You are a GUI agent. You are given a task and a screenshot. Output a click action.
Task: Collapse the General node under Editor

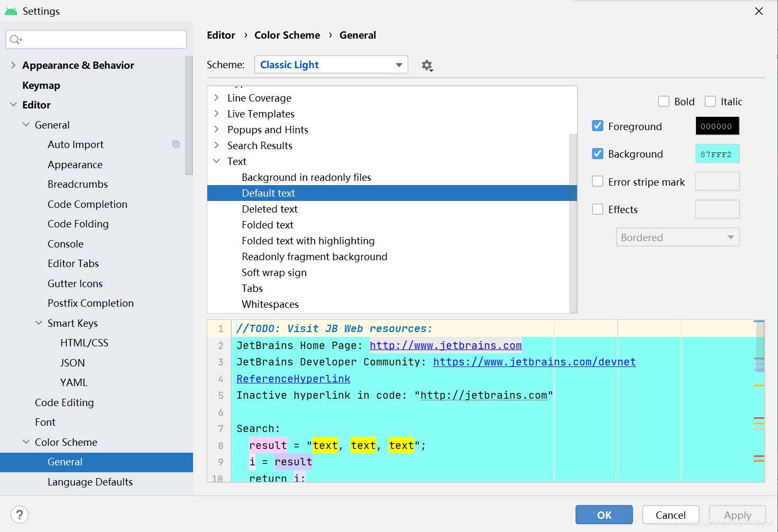[x=26, y=125]
